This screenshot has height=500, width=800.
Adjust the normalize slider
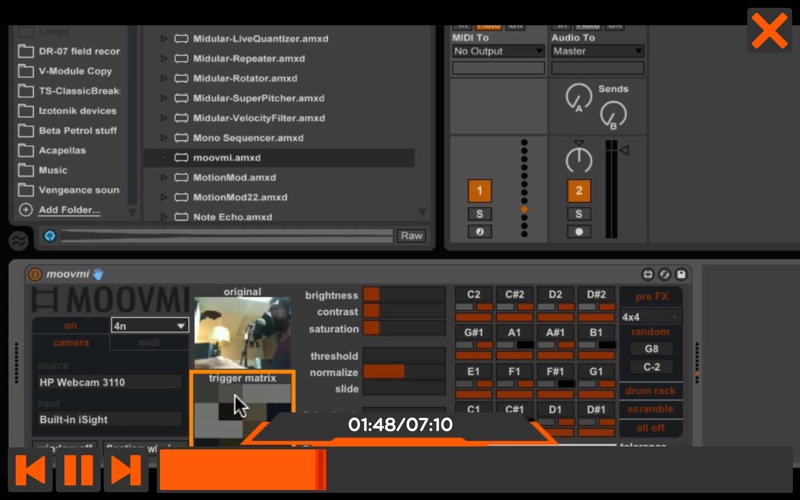(404, 372)
